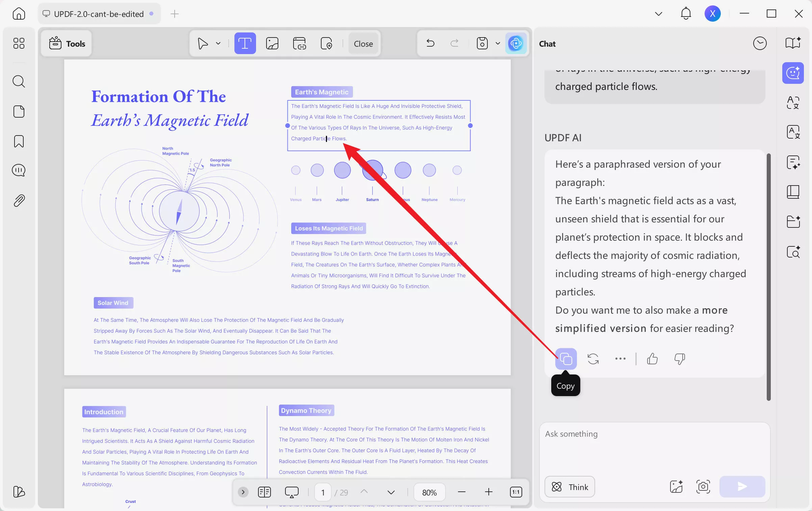Give thumbs up to the AI answer
Screen dimensions: 812x511
point(652,359)
